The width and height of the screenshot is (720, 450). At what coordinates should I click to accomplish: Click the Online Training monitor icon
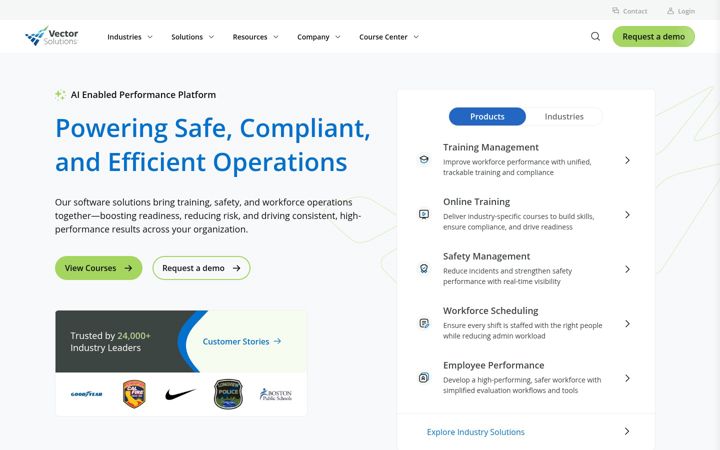point(424,214)
